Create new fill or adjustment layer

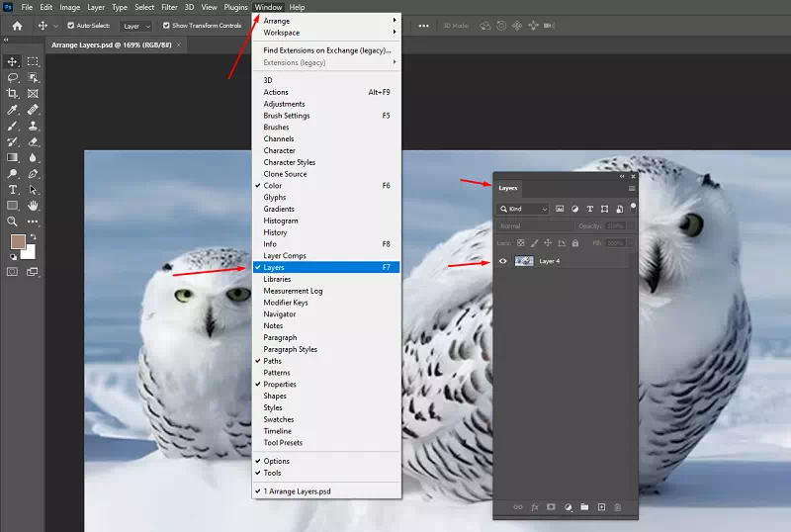pyautogui.click(x=568, y=507)
